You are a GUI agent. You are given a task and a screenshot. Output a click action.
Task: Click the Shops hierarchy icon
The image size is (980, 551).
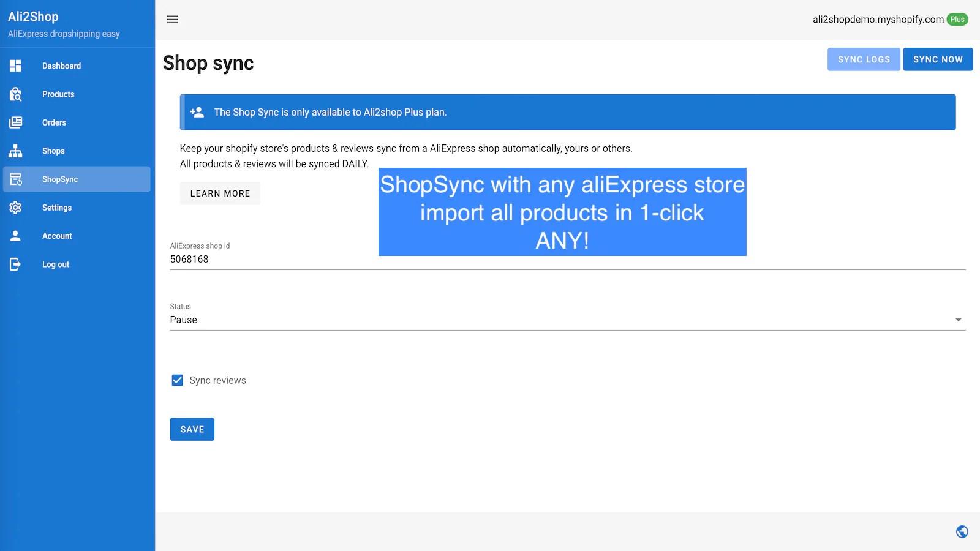(15, 151)
